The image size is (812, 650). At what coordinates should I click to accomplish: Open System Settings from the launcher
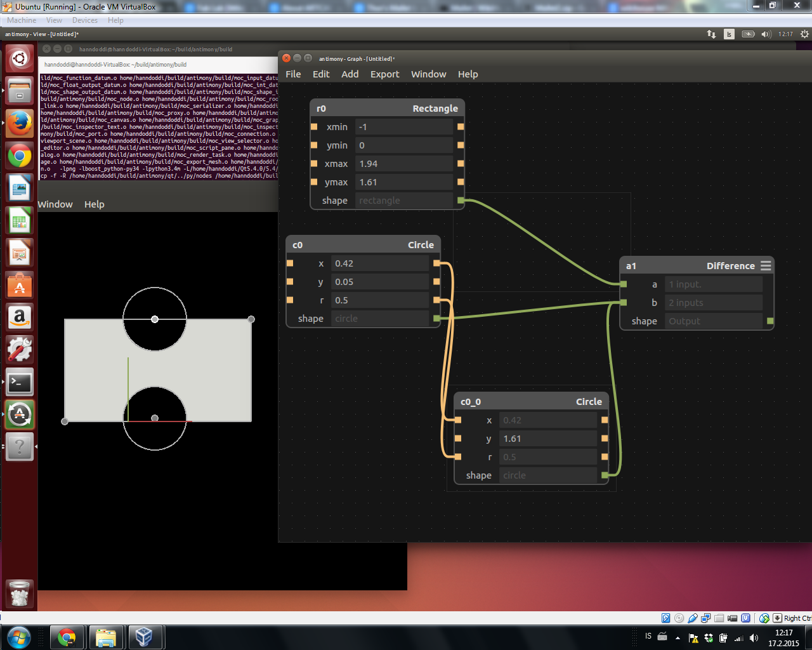pyautogui.click(x=20, y=350)
